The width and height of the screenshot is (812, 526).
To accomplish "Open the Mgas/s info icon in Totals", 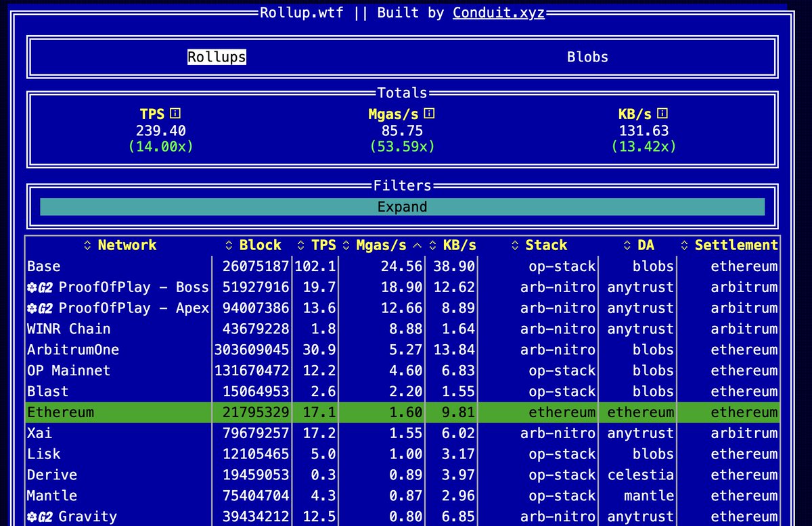I will pos(428,114).
